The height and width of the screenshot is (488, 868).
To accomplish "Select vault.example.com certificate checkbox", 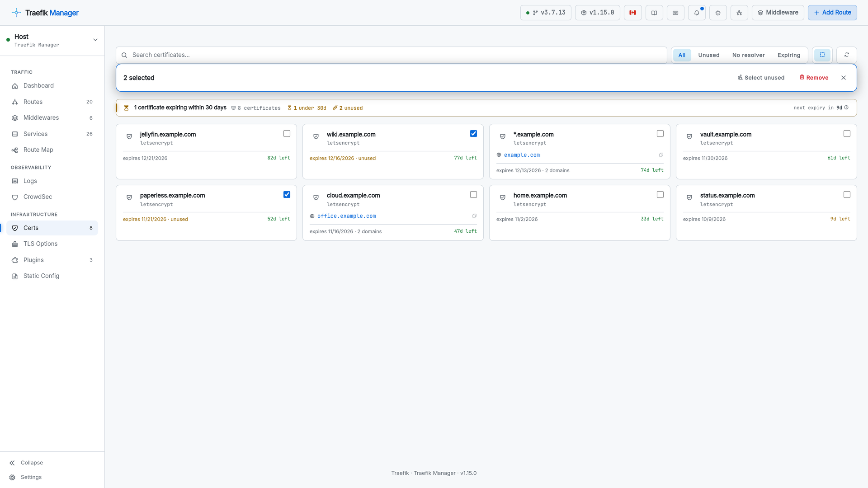I will 847,134.
